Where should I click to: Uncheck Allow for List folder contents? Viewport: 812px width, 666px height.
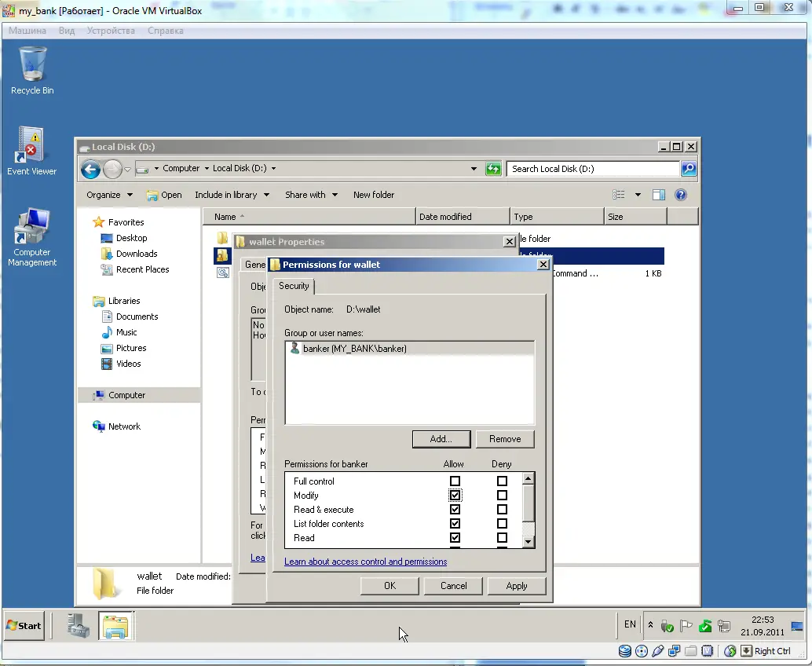455,524
